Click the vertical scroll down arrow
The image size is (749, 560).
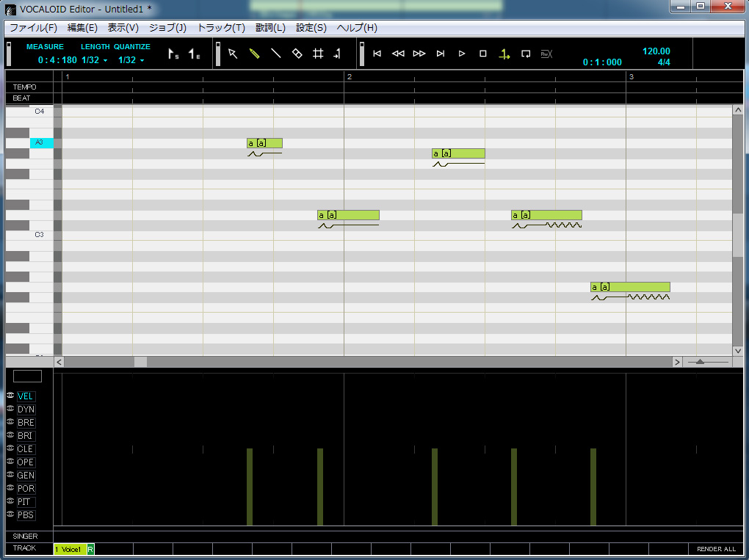click(738, 350)
